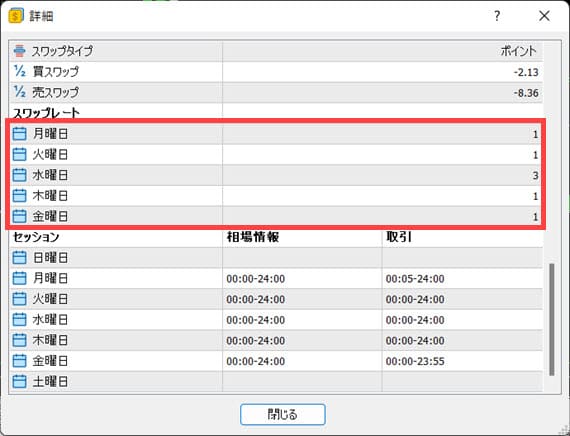
Task: Select the 火曜日 swap rate row
Action: 276,155
